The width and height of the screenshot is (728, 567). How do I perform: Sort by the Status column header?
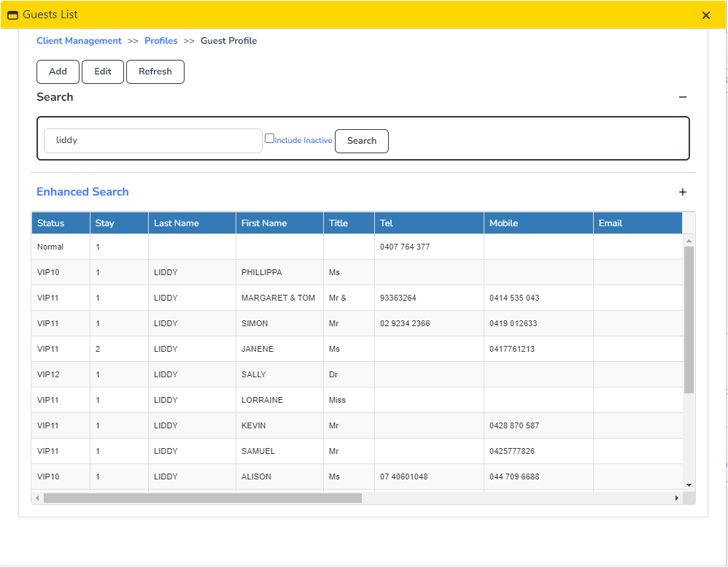click(61, 223)
